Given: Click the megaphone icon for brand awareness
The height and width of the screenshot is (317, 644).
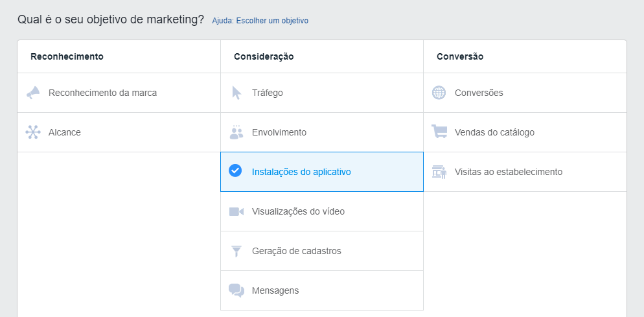Looking at the screenshot, I should [x=33, y=93].
